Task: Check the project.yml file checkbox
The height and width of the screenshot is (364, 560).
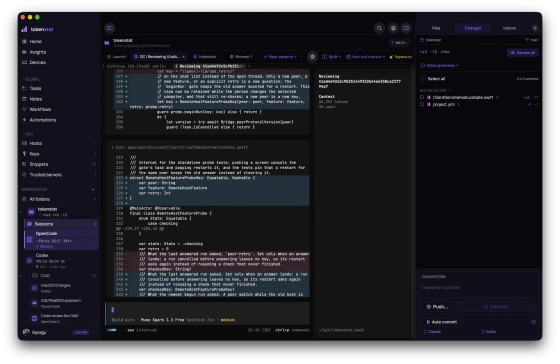Action: (422, 104)
